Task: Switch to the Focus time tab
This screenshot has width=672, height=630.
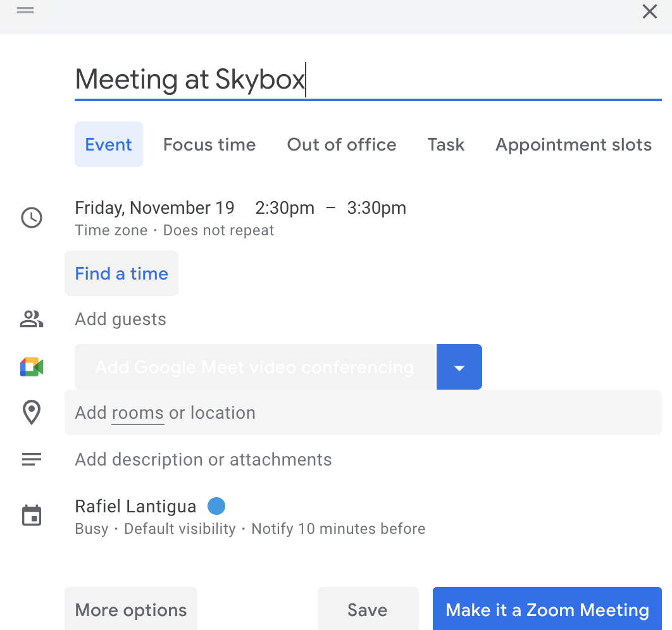Action: pos(209,144)
